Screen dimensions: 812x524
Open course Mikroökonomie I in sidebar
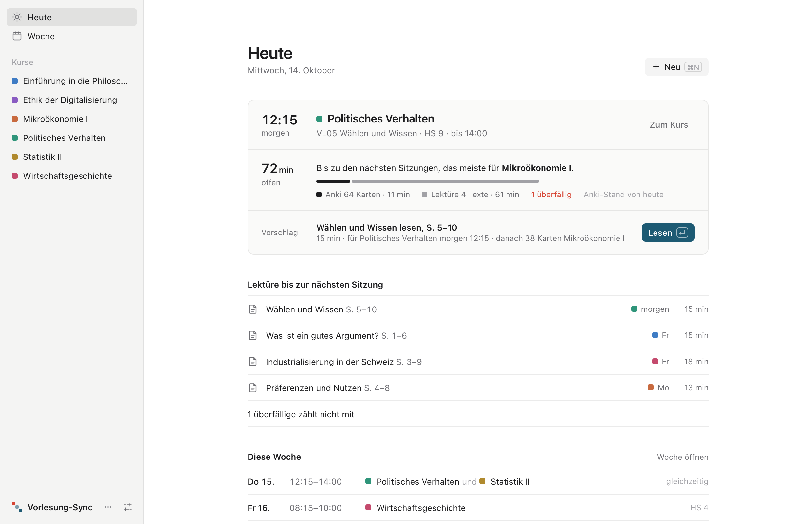click(x=71, y=119)
